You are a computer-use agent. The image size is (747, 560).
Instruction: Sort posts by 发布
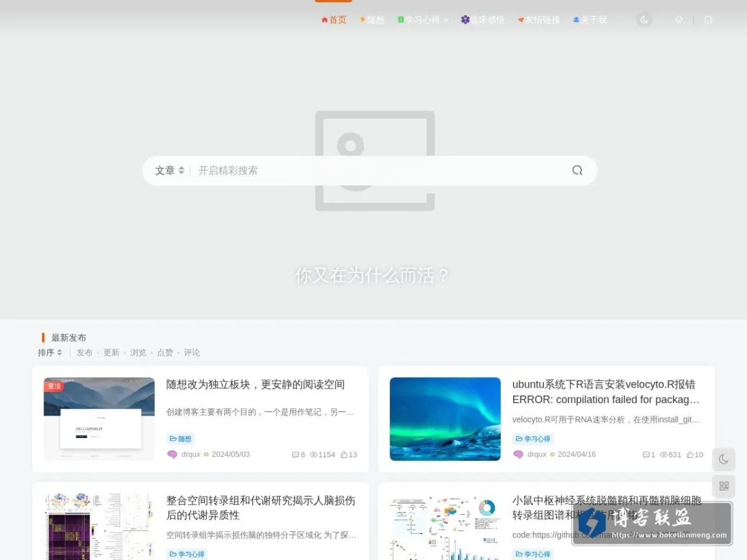pyautogui.click(x=85, y=353)
